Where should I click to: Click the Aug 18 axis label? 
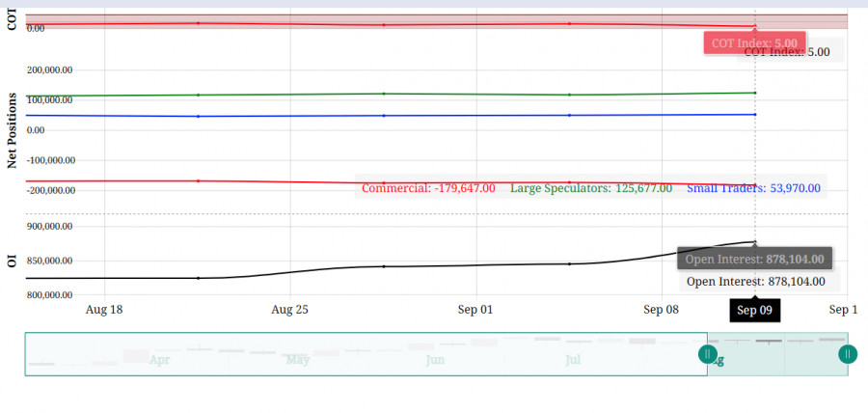[104, 310]
